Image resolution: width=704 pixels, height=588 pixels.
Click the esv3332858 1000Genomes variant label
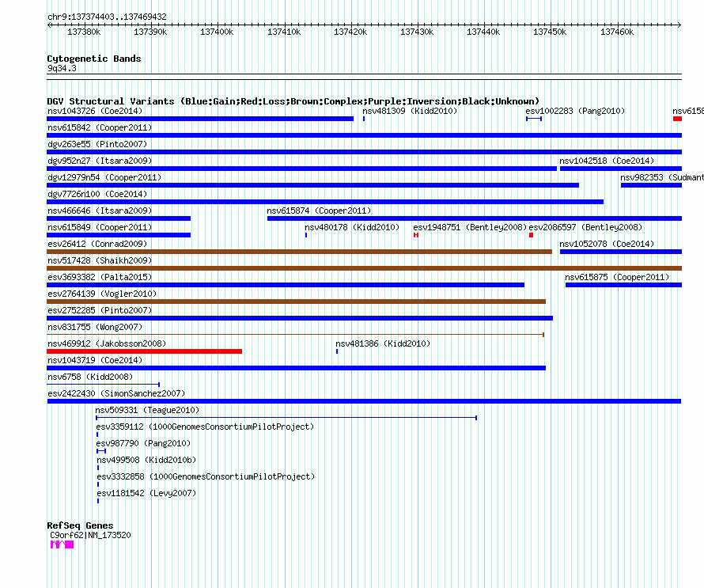pos(206,476)
